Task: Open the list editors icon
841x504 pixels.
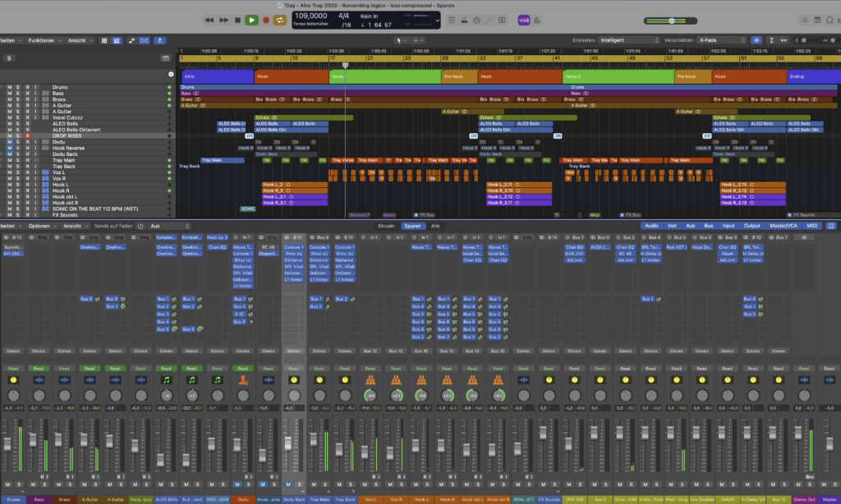Action: (x=804, y=21)
